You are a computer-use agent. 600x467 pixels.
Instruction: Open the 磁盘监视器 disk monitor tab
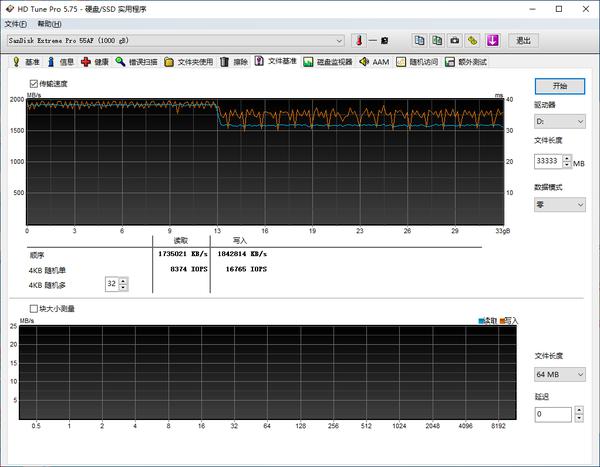pyautogui.click(x=328, y=62)
